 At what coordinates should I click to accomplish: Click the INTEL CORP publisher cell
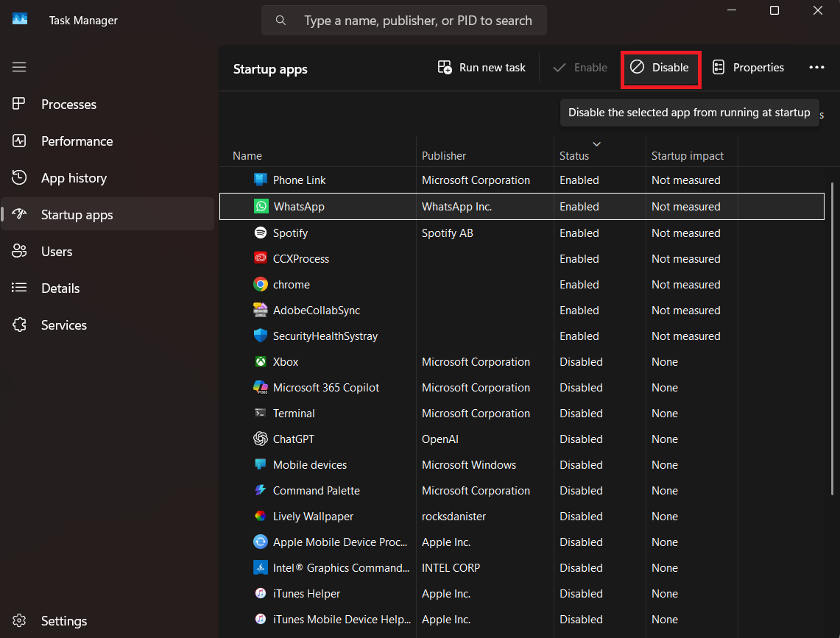451,568
